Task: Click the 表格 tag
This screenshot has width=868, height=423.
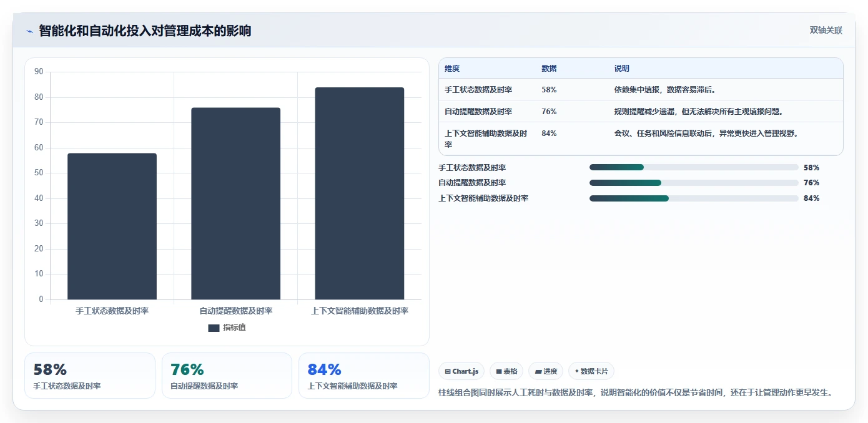Action: (x=506, y=371)
